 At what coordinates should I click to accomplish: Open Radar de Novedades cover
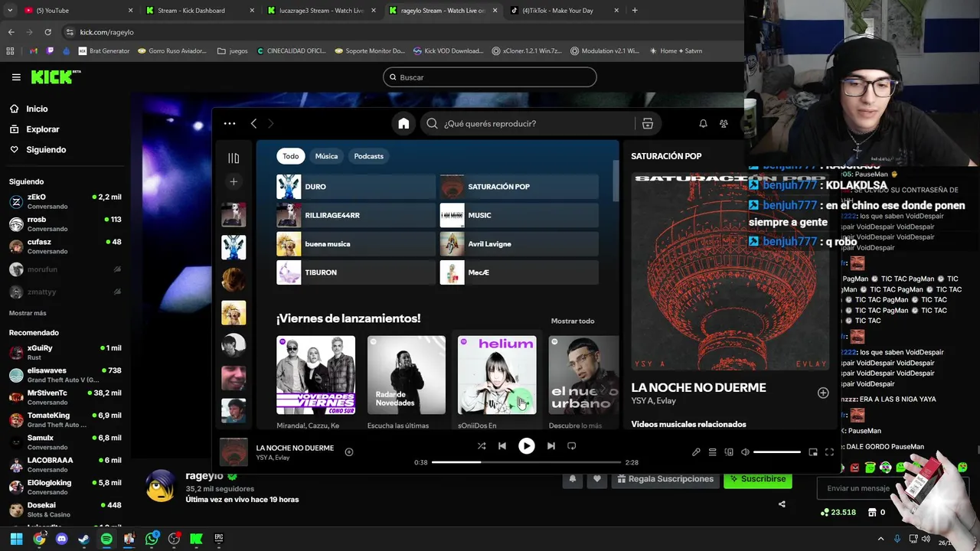click(407, 375)
